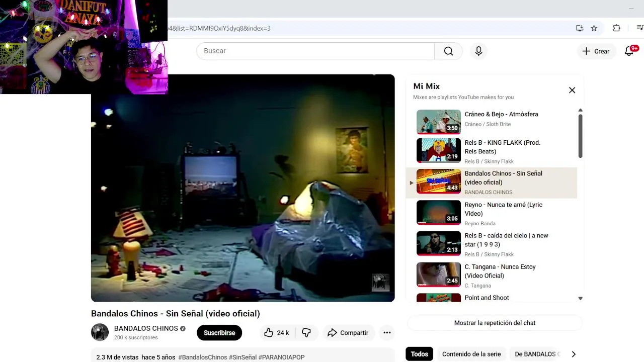Click the Suscribirse button
The height and width of the screenshot is (362, 644).
click(x=219, y=333)
